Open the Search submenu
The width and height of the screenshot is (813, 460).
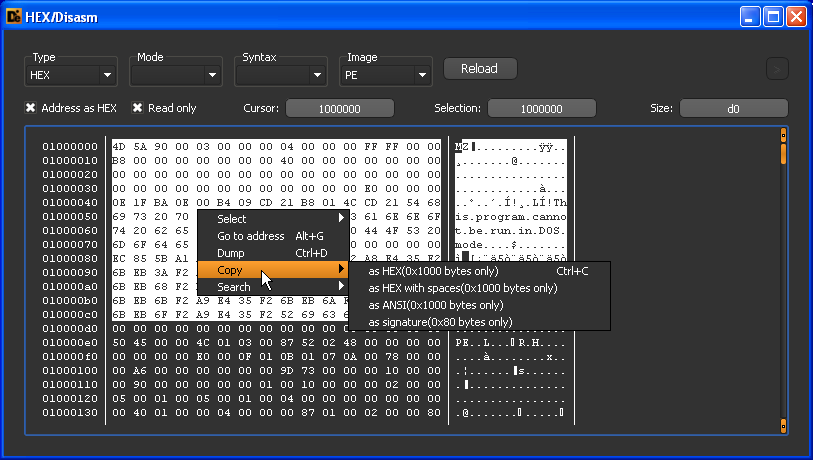(x=234, y=287)
